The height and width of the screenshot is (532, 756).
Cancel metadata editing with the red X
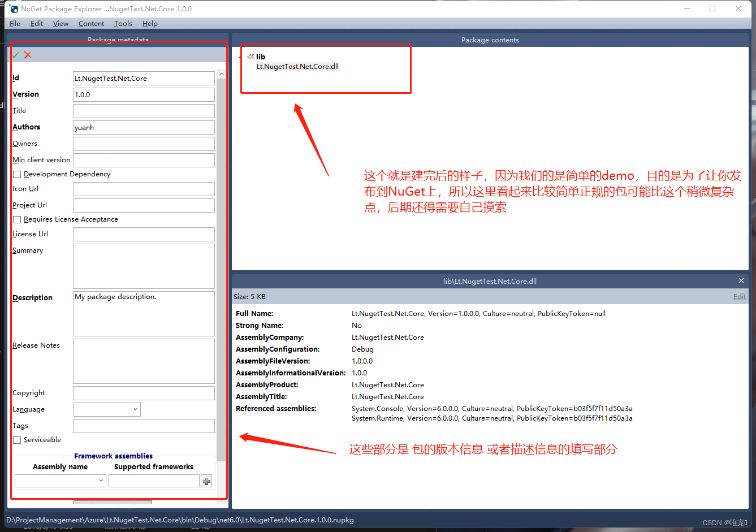click(28, 55)
